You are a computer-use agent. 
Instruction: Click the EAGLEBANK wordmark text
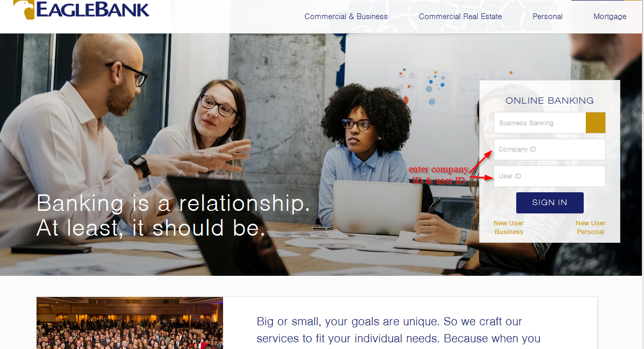pos(93,9)
